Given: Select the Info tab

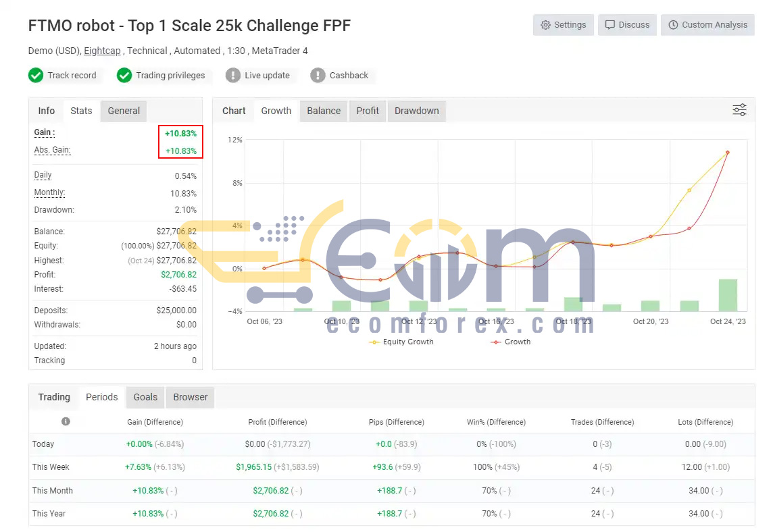Looking at the screenshot, I should 47,111.
